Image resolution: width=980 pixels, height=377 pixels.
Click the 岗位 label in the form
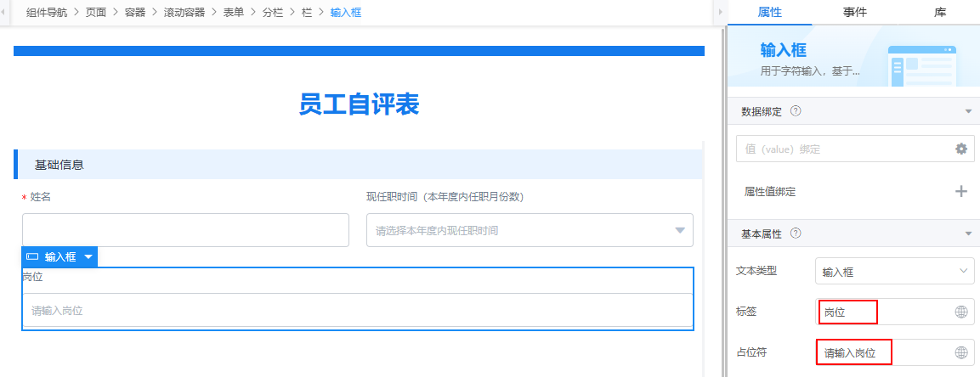pos(32,277)
